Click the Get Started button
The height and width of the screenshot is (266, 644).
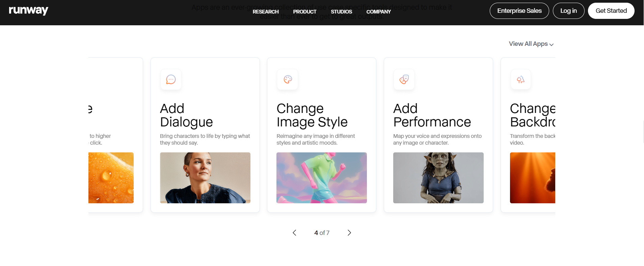[611, 11]
